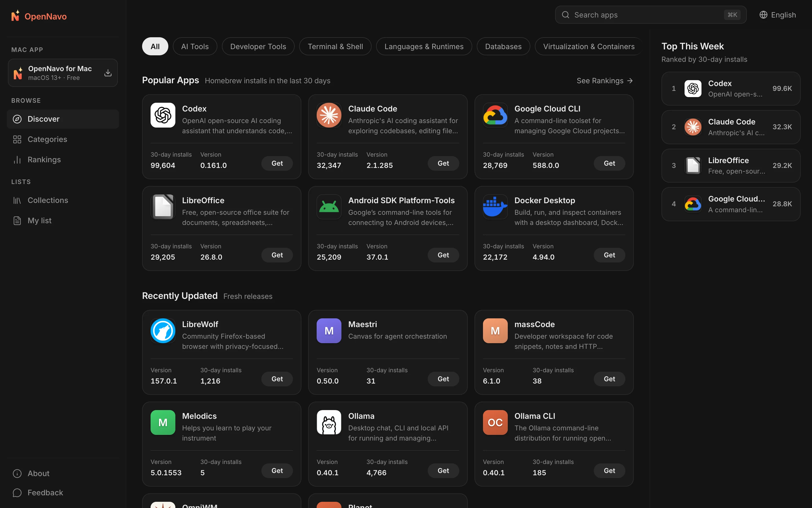Click the Docker Desktop whale icon
Image resolution: width=812 pixels, height=508 pixels.
tap(495, 207)
